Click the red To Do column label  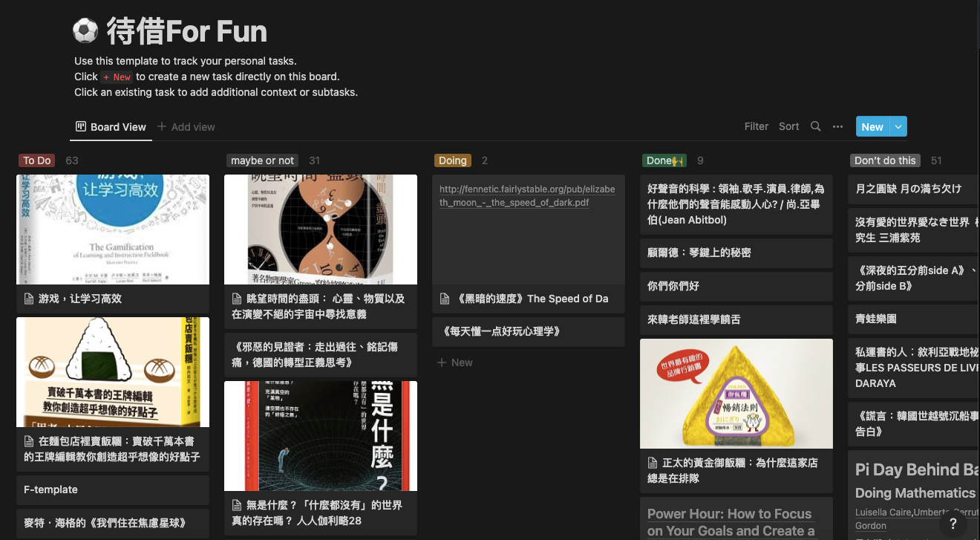coord(37,160)
